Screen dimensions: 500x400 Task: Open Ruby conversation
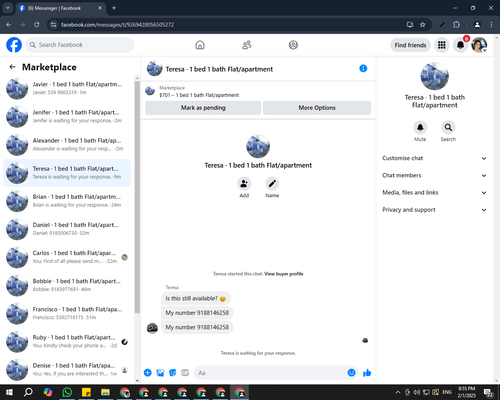pos(67,342)
